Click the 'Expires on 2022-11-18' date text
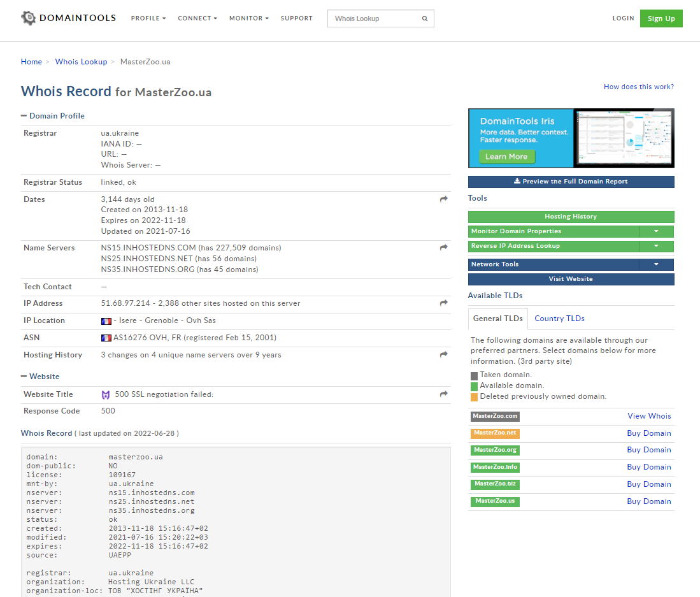Screen dimensions: 700x597 [143, 220]
